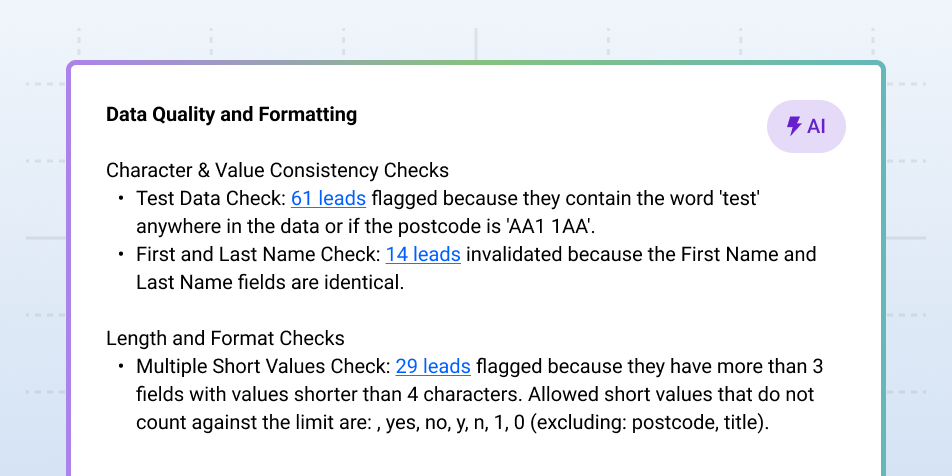
Task: Click the bullet before Multiple Short Values Check
Action: [x=121, y=367]
